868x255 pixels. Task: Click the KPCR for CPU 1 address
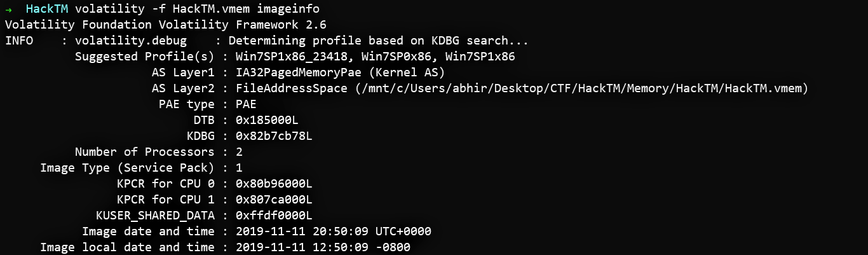pyautogui.click(x=274, y=200)
